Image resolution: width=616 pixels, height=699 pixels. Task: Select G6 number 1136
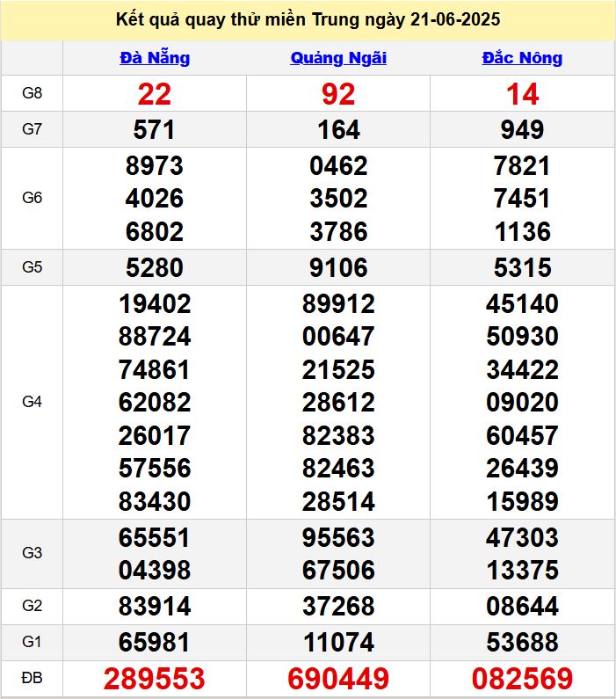[523, 232]
